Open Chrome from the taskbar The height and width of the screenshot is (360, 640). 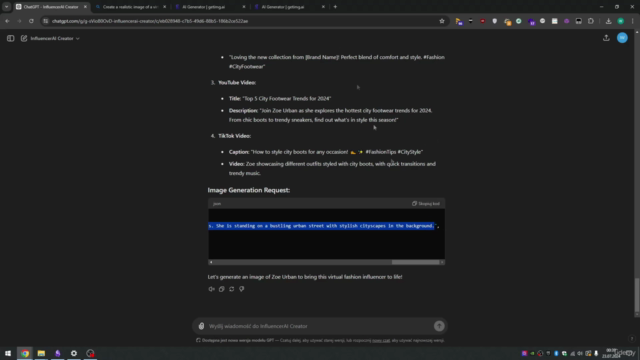tap(25, 353)
